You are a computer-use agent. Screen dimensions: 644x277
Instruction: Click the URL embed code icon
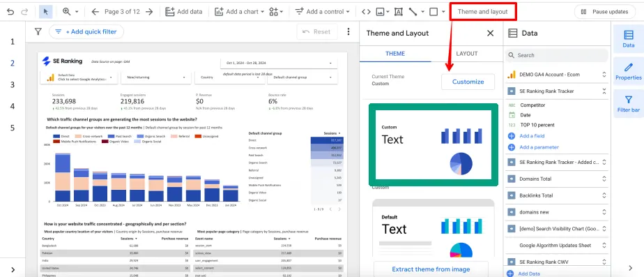coord(366,12)
